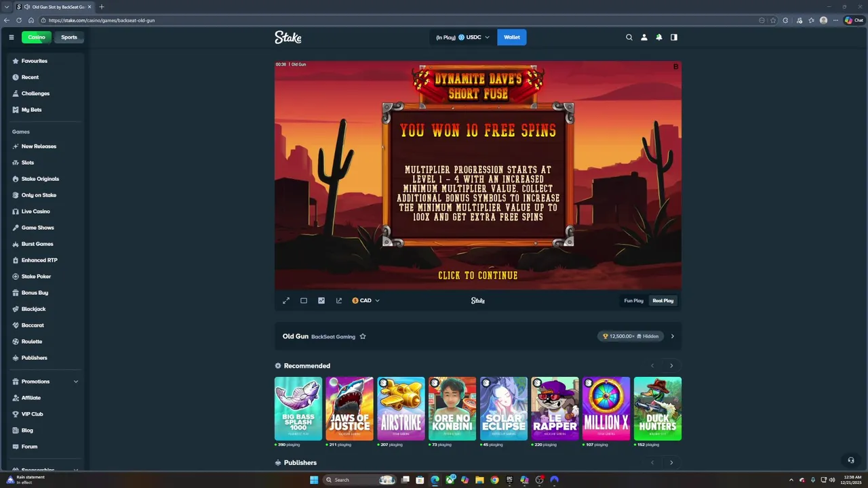Viewport: 868px width, 488px height.
Task: Switch to the Casino tab
Action: [37, 37]
